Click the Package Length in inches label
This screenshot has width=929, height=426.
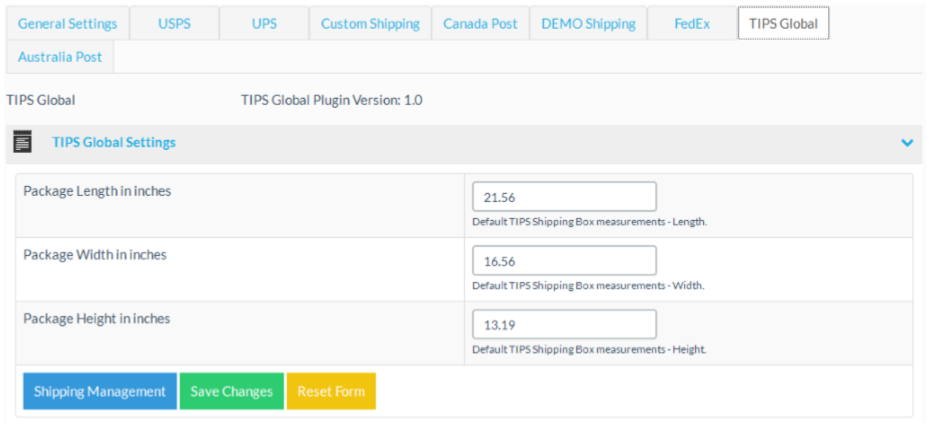pyautogui.click(x=97, y=191)
